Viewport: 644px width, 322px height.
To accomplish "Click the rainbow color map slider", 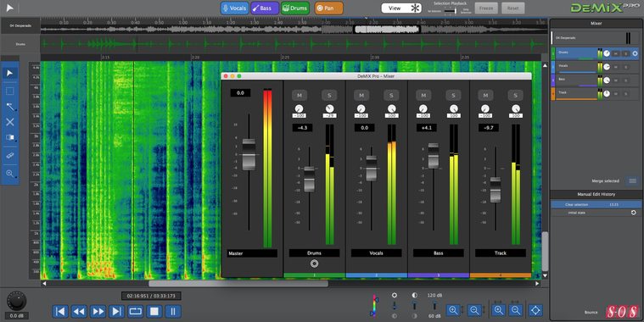I will coord(373,306).
